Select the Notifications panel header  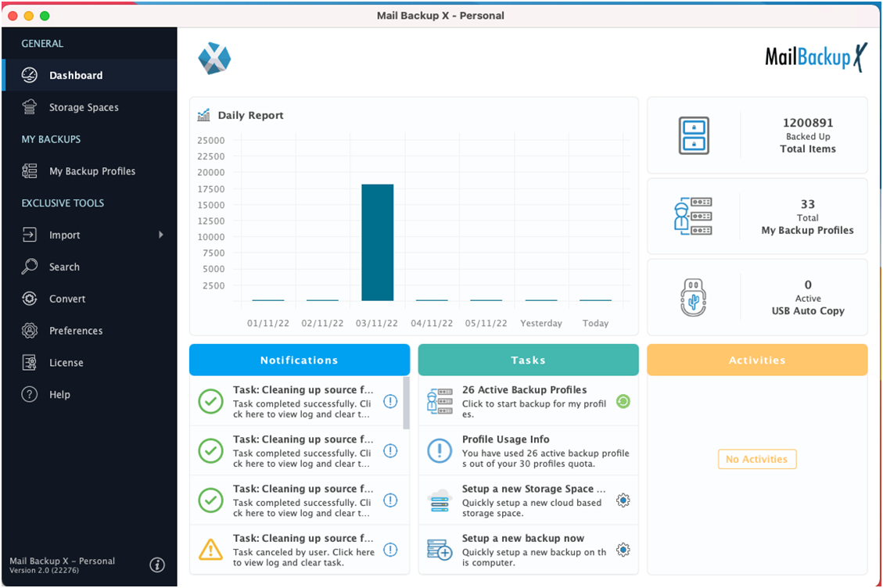300,360
